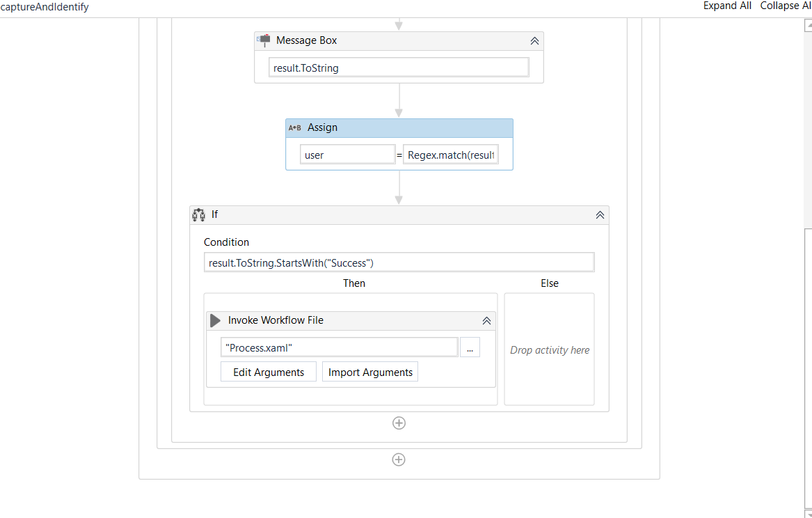This screenshot has width=812, height=518.
Task: Click the Else 'Drop activity here' area
Action: coord(549,350)
